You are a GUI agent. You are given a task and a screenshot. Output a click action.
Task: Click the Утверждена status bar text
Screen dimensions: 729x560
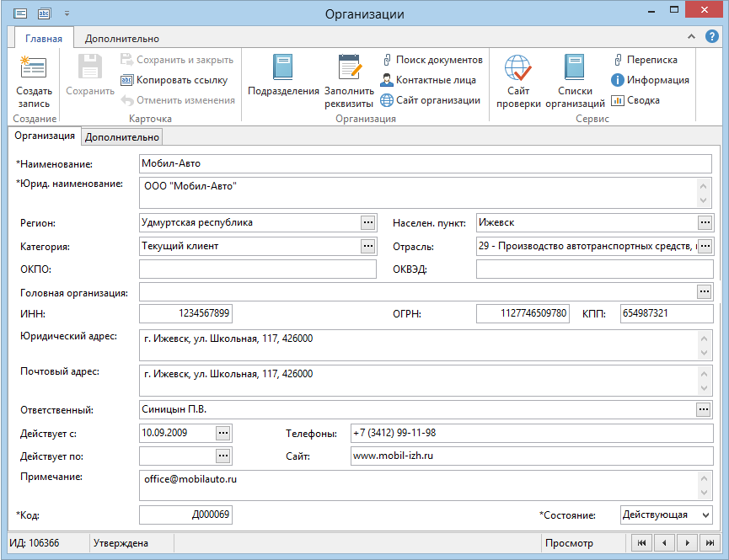121,543
